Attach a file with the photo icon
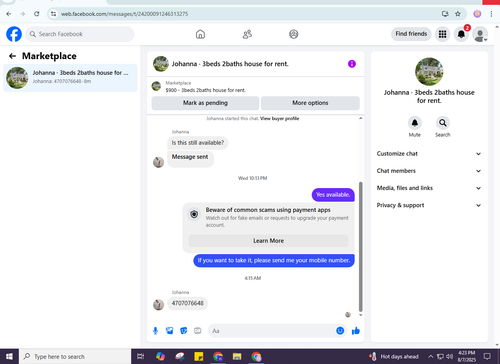The width and height of the screenshot is (500, 364). pyautogui.click(x=169, y=331)
